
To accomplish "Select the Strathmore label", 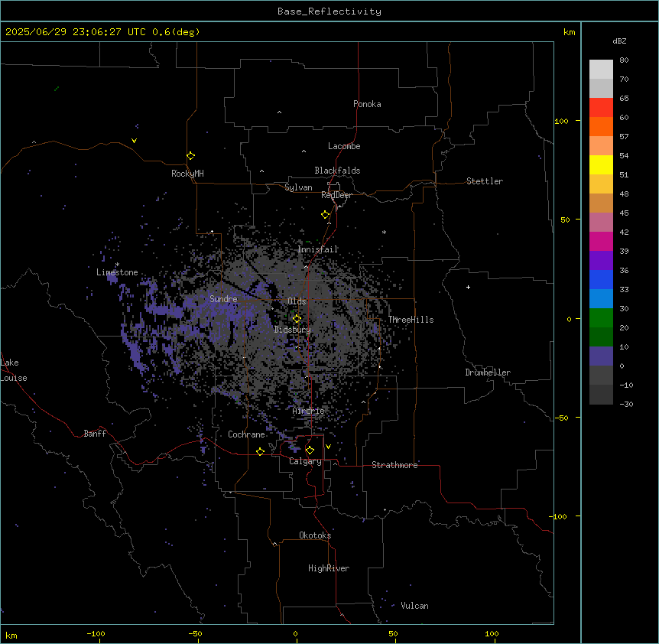I will click(x=394, y=465).
